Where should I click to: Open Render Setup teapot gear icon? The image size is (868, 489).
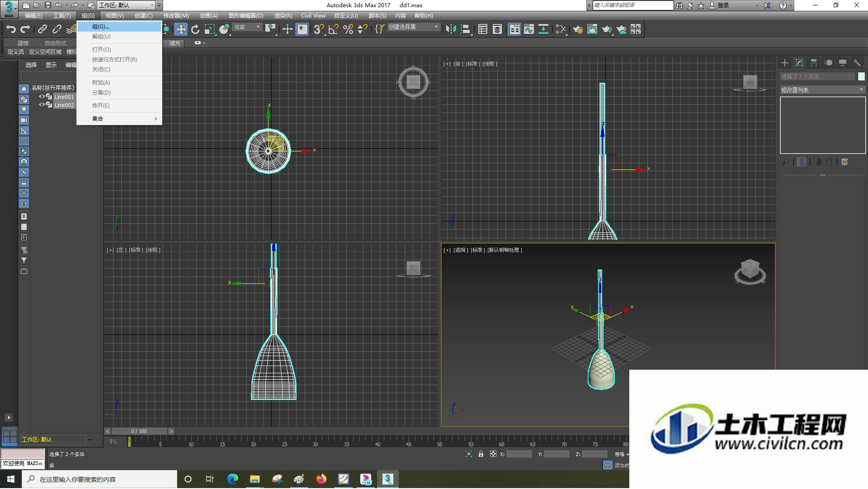(x=578, y=29)
